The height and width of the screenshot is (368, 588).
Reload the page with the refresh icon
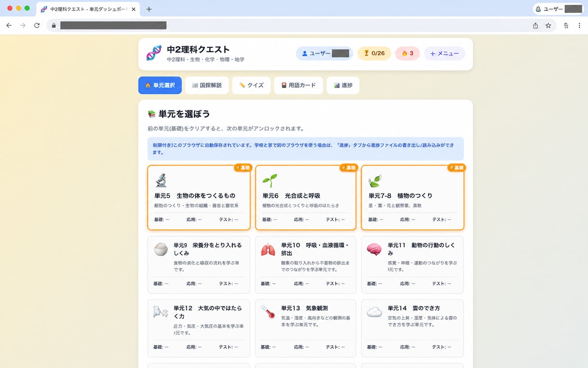click(37, 26)
